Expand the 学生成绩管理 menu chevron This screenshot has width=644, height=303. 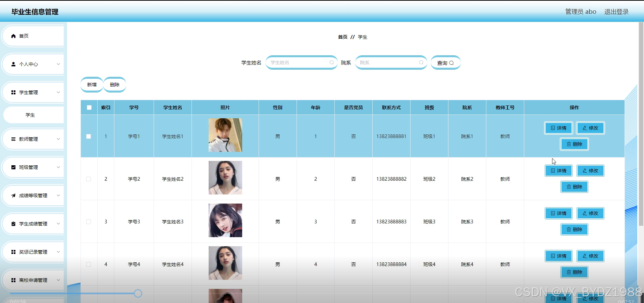(58, 224)
